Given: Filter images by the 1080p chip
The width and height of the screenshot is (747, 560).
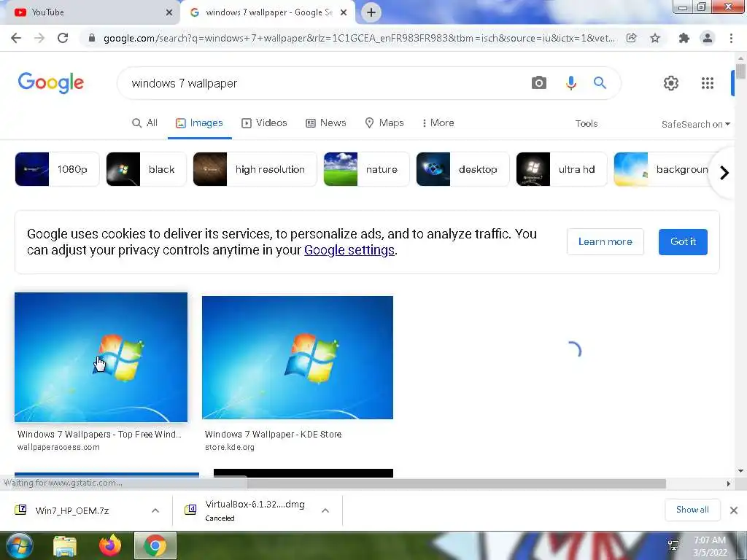Looking at the screenshot, I should tap(57, 169).
